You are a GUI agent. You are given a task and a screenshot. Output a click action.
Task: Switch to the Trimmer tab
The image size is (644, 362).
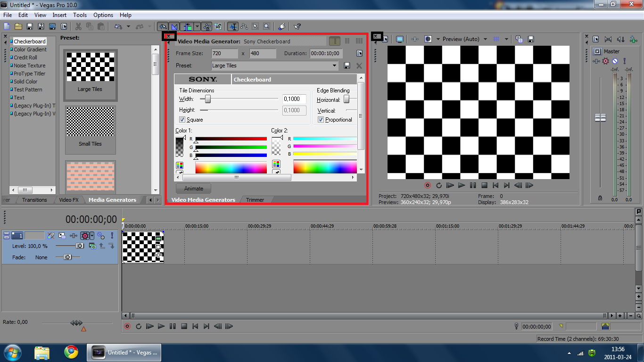255,200
